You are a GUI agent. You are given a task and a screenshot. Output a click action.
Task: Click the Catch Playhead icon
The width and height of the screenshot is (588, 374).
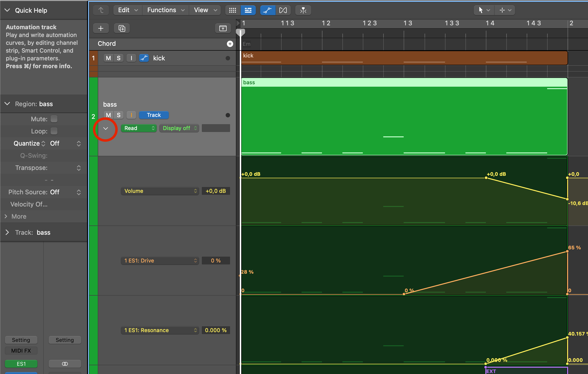303,10
